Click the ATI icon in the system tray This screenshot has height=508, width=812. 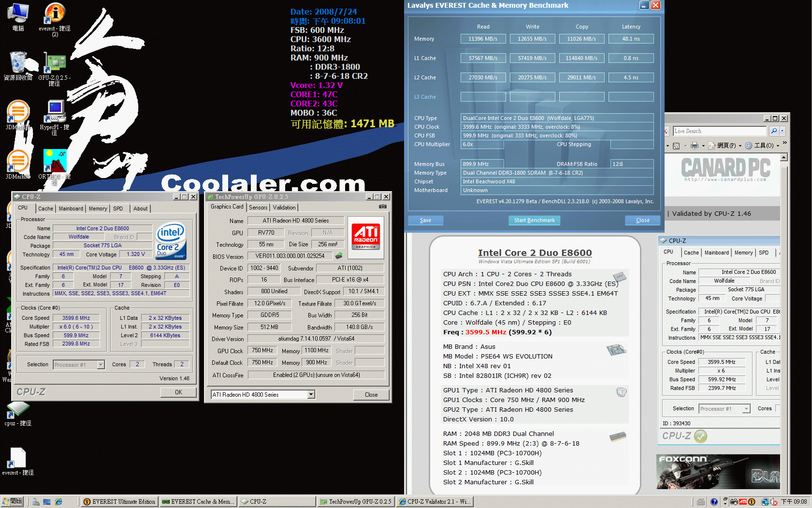click(x=743, y=502)
